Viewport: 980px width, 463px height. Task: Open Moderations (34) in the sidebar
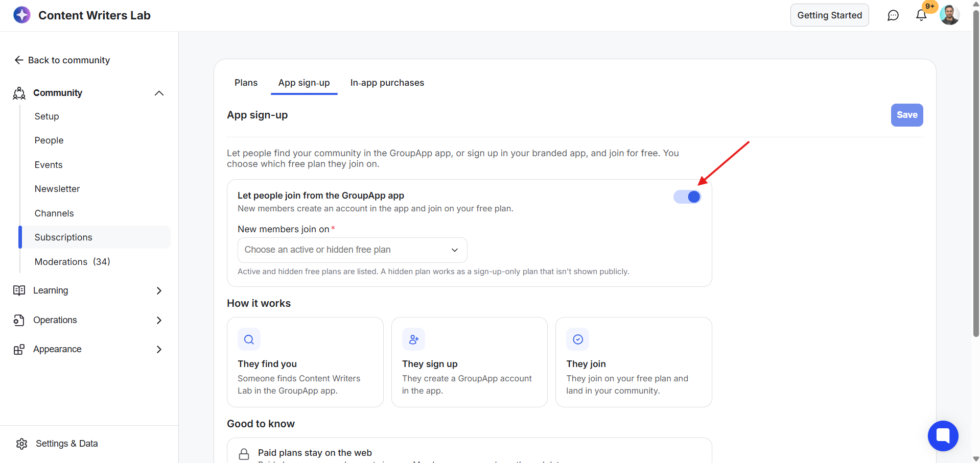click(73, 262)
